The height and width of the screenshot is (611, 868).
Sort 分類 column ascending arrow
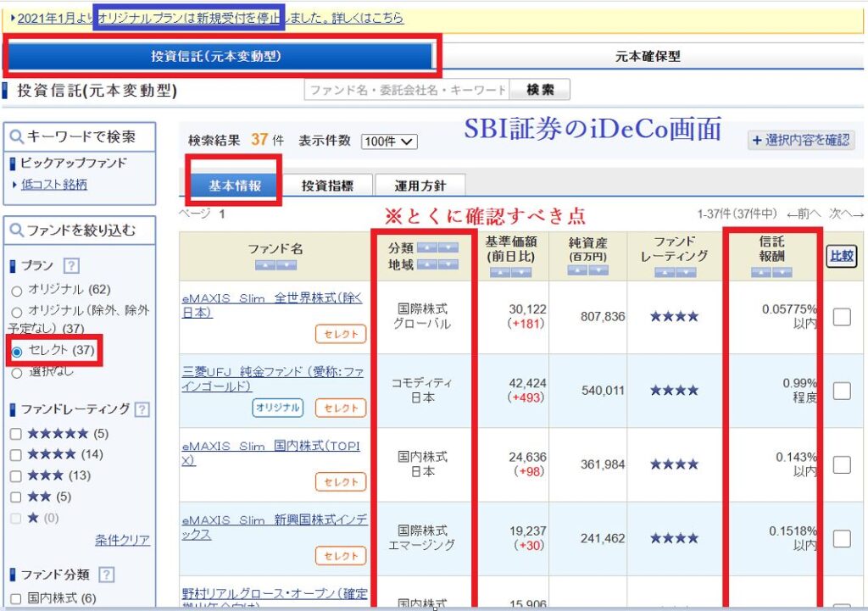point(427,247)
